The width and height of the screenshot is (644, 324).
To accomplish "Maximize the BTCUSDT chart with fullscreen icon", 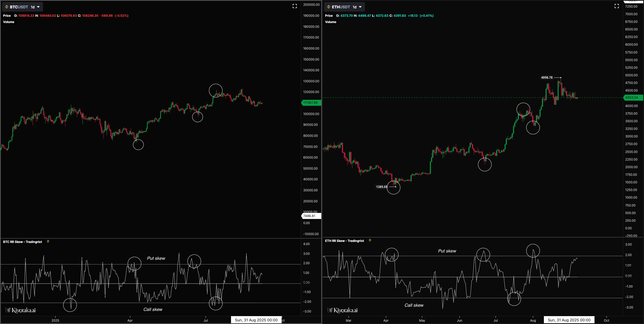I will click(x=295, y=6).
